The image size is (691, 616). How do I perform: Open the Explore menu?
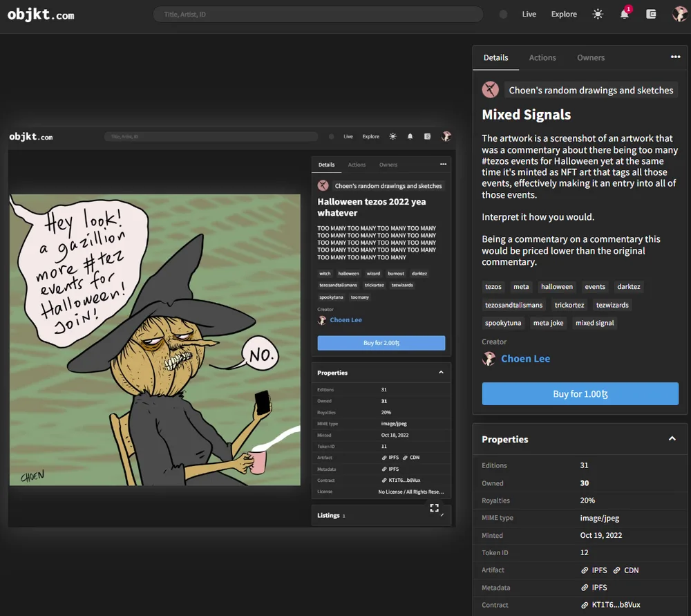click(x=564, y=14)
